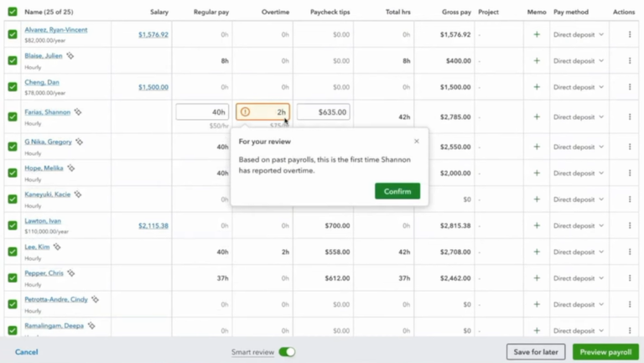Click the time icon beside Lee, Kim
The height and width of the screenshot is (363, 644).
tap(57, 246)
